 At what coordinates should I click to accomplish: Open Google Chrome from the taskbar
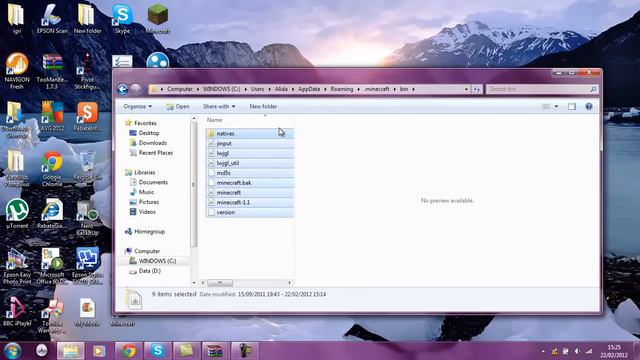coord(128,351)
